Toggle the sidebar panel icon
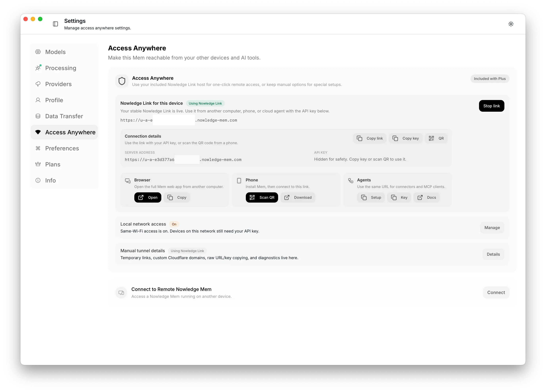The image size is (546, 392). coord(55,24)
